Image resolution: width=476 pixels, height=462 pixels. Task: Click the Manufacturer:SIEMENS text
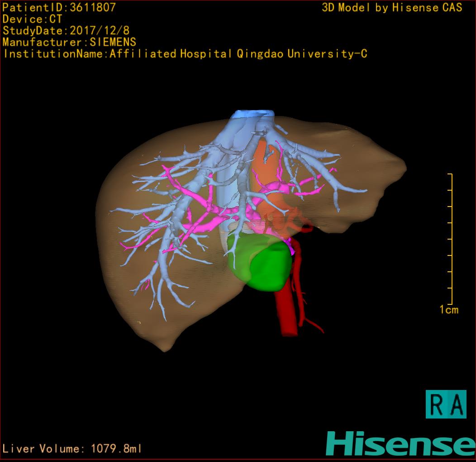(69, 42)
